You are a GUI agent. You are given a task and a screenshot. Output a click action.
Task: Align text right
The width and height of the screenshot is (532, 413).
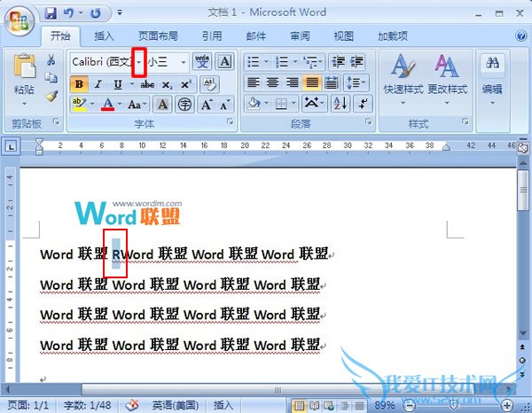click(292, 82)
